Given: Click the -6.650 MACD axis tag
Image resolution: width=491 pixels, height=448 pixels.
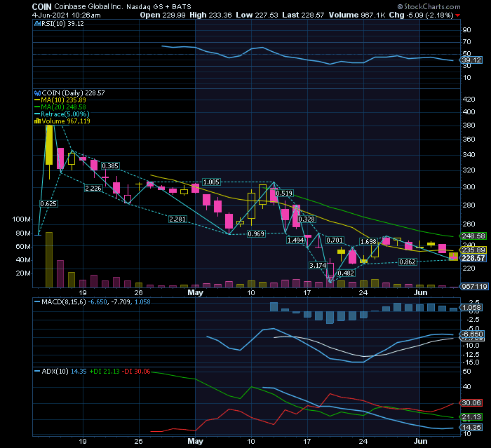Looking at the screenshot, I should tap(472, 334).
